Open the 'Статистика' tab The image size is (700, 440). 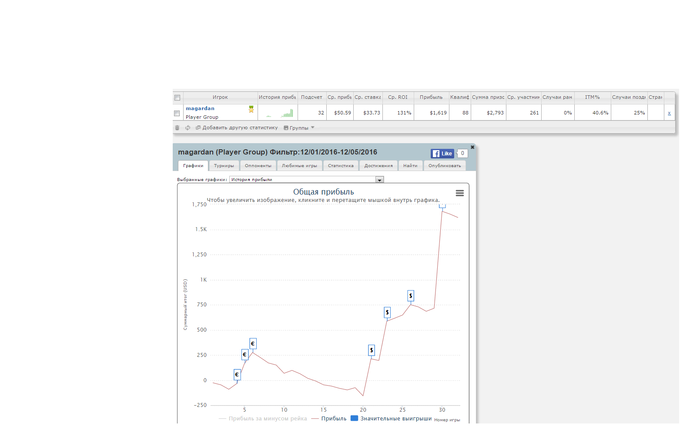(x=340, y=166)
